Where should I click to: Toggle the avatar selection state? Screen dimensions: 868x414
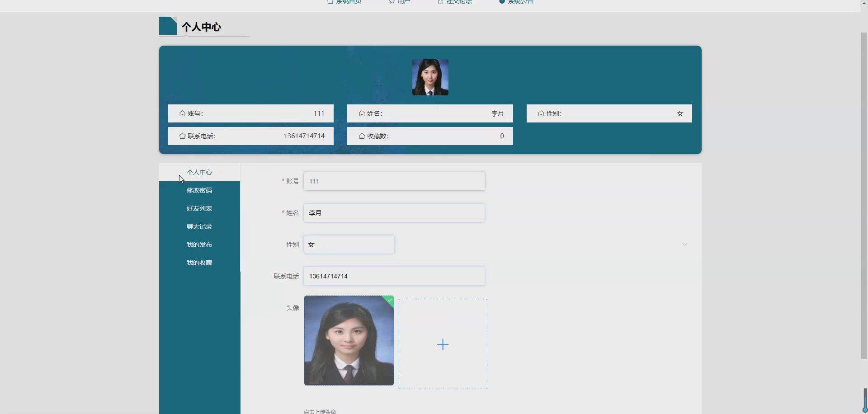coord(349,340)
